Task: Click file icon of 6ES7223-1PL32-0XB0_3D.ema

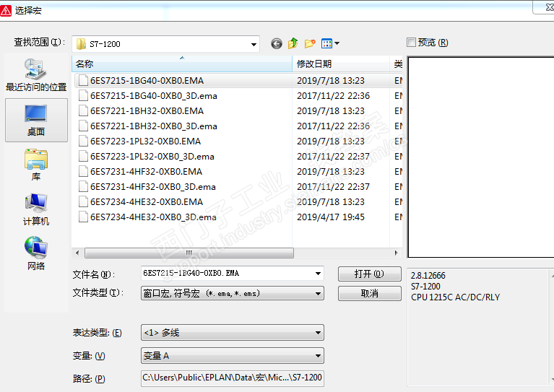Action: 83,157
